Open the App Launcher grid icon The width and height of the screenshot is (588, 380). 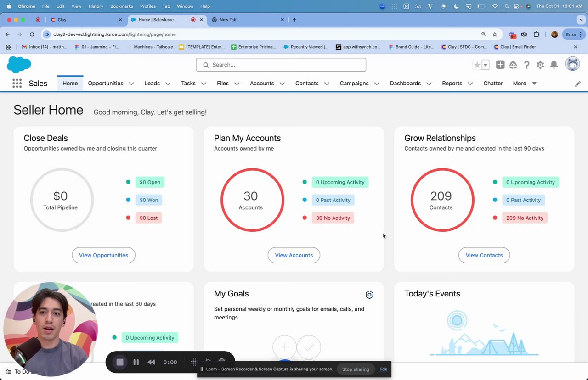(x=17, y=83)
